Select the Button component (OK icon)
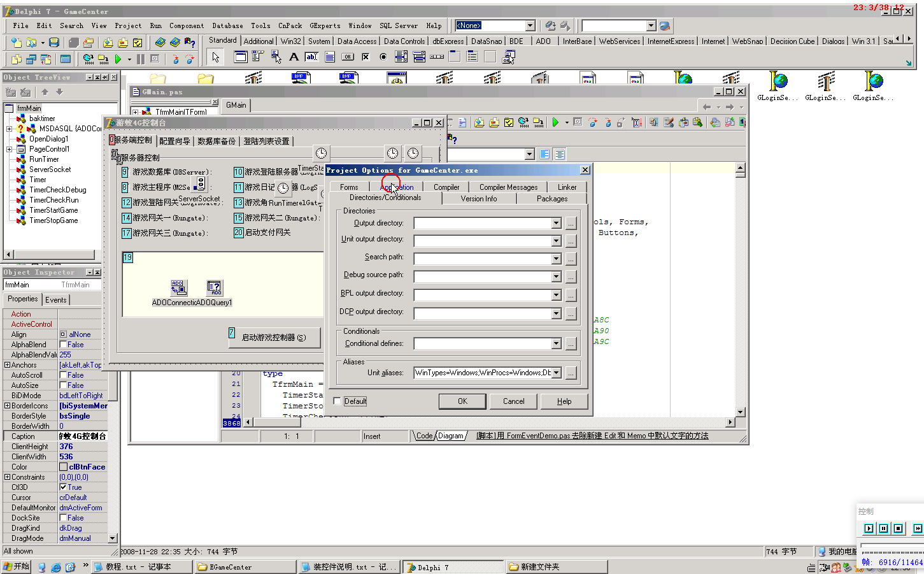The image size is (924, 574). click(348, 57)
